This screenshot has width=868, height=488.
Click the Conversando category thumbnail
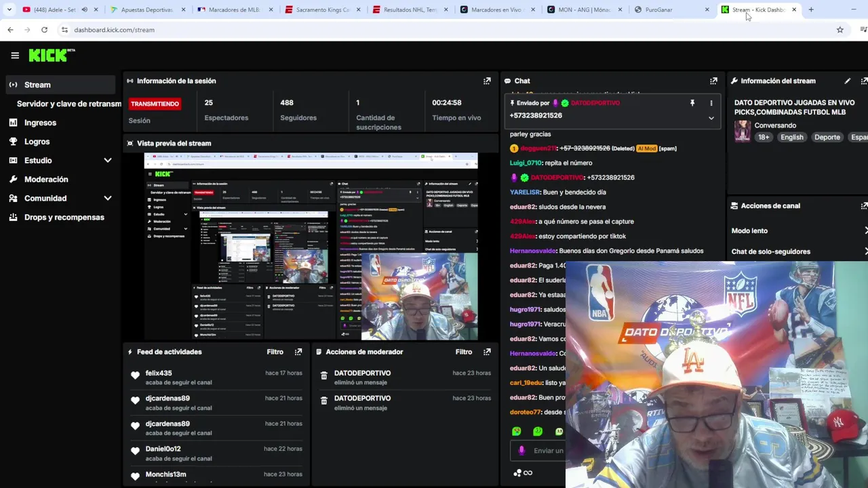(x=743, y=131)
